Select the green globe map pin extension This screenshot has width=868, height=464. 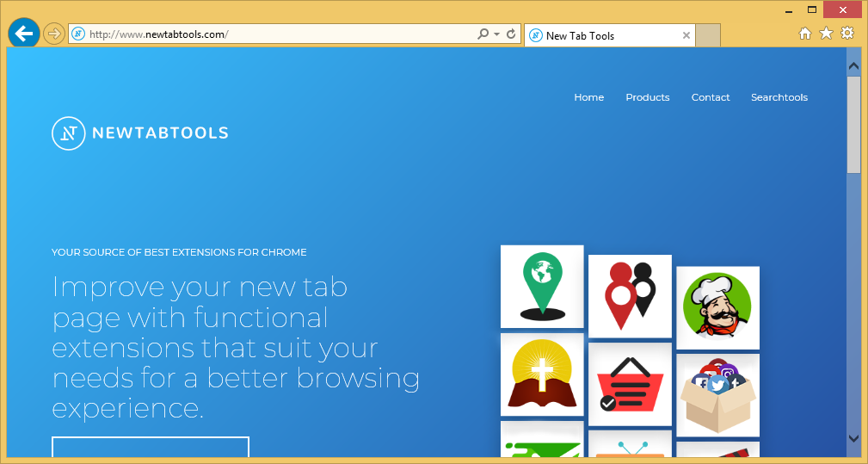tap(542, 287)
